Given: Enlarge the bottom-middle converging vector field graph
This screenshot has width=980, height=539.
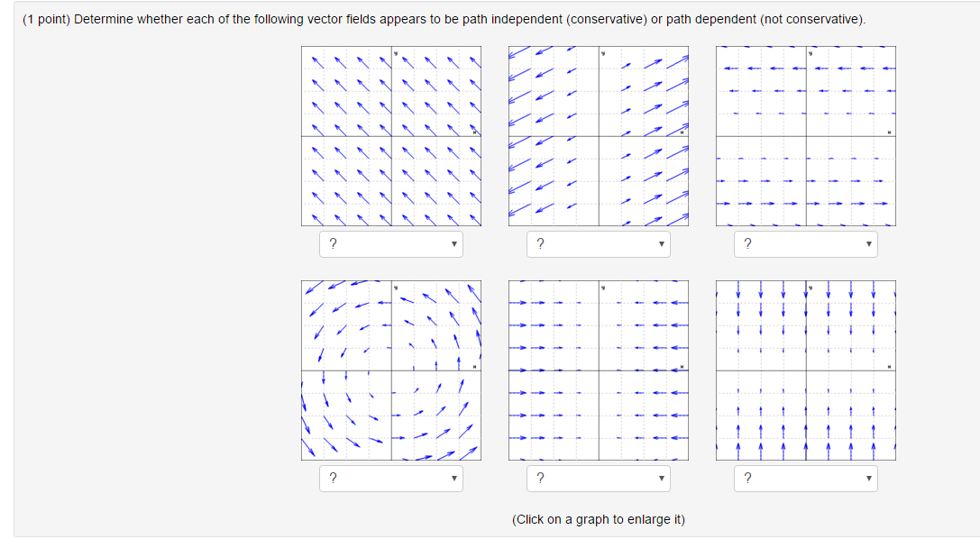Looking at the screenshot, I should point(599,370).
